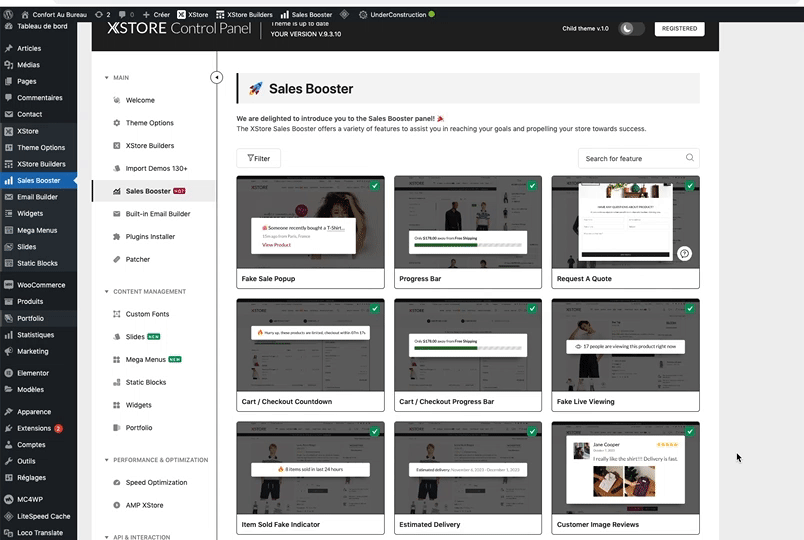This screenshot has height=540, width=804.
Task: Open Sales Booster from the admin bar
Action: pyautogui.click(x=306, y=14)
